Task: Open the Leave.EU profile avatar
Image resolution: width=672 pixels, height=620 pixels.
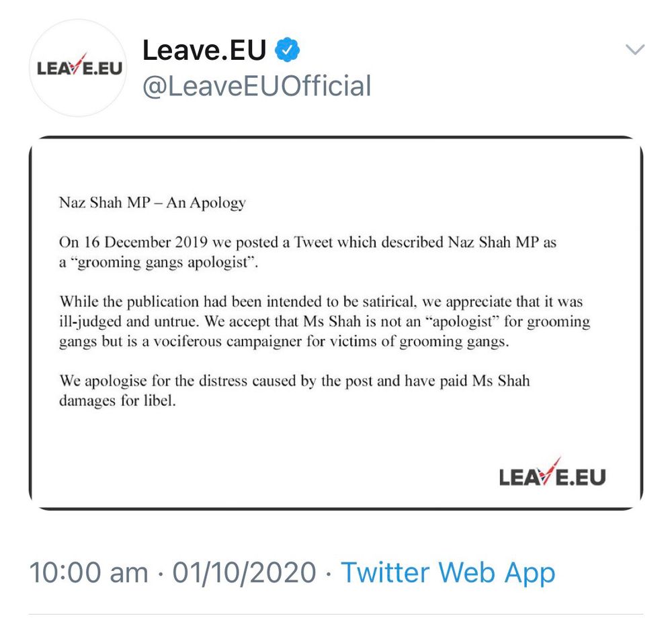Action: tap(79, 68)
